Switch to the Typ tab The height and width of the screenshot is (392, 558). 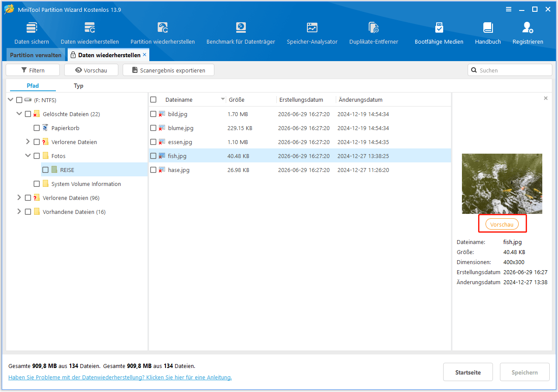coord(79,86)
